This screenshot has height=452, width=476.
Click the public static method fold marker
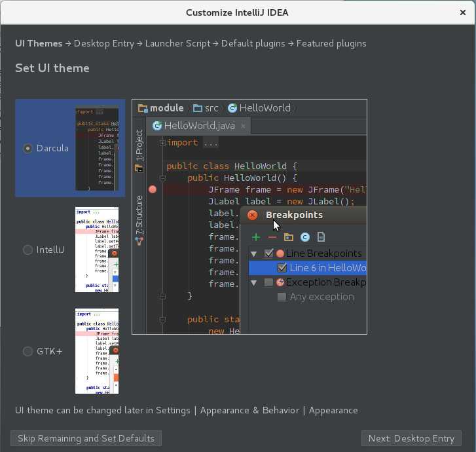coord(162,320)
